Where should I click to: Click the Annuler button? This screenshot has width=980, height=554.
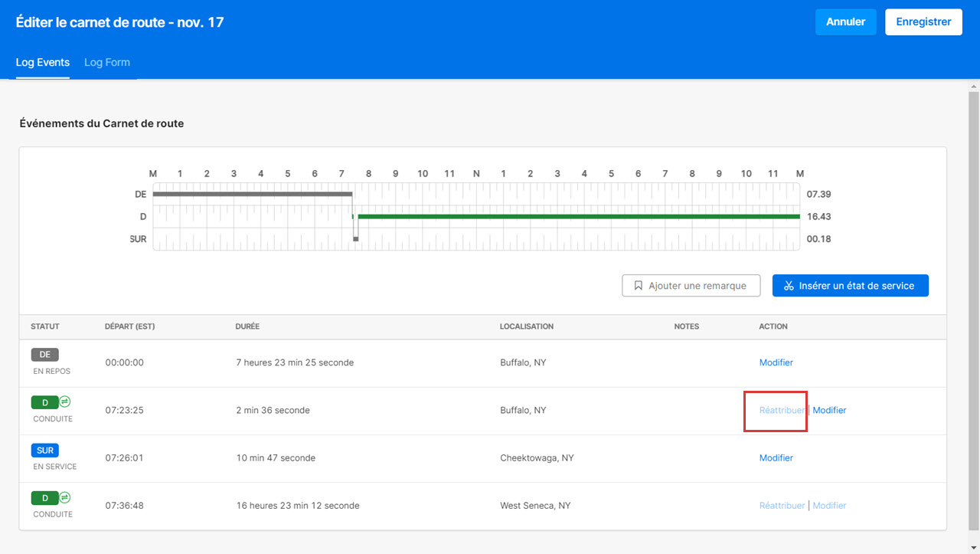(845, 22)
